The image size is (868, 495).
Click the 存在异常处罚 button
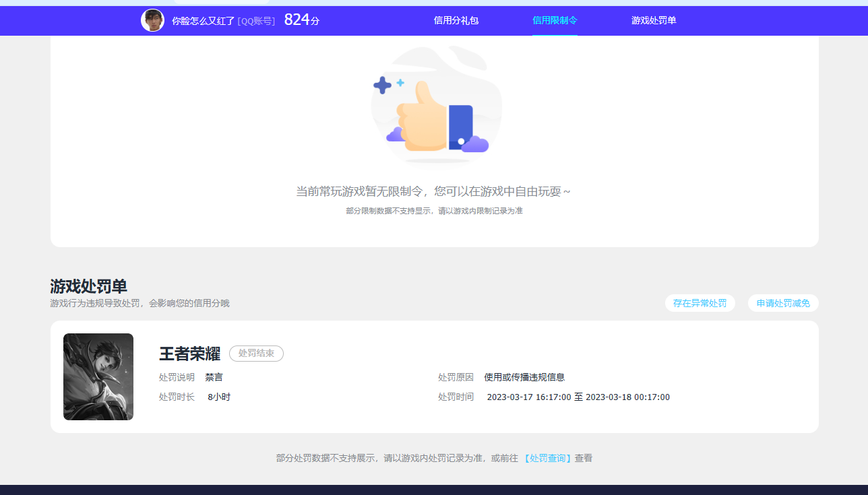700,303
